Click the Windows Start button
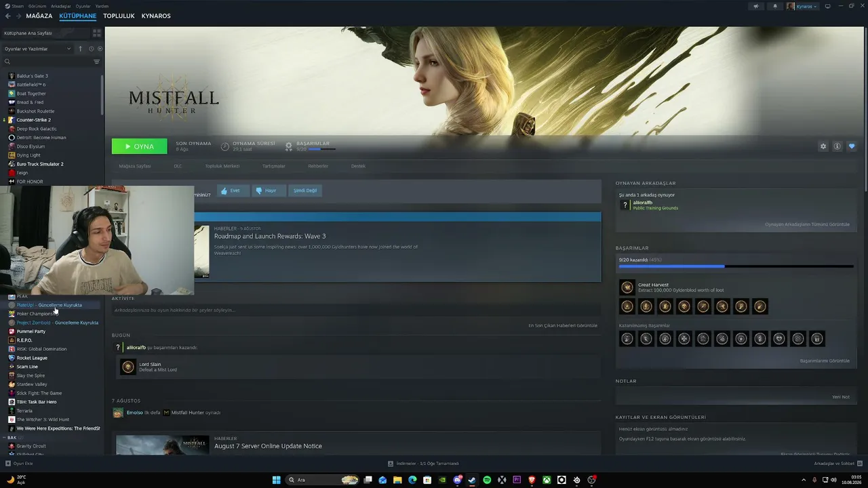 (276, 480)
